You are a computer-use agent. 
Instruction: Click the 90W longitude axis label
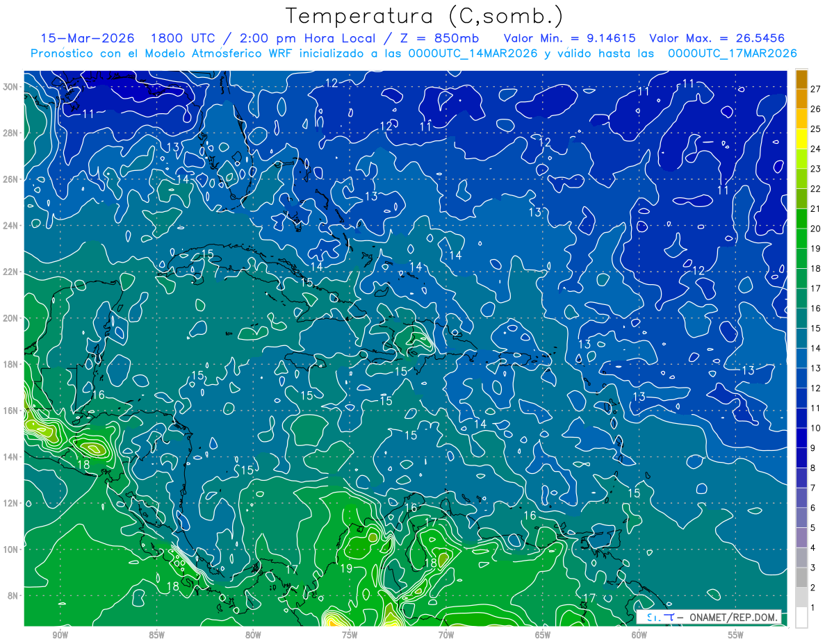tap(60, 635)
